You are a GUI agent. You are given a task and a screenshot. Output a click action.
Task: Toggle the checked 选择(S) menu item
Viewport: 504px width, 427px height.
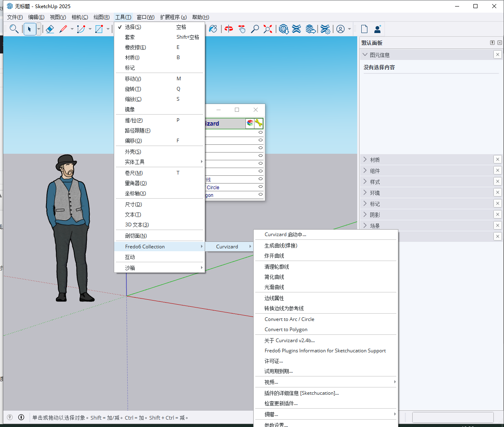159,27
